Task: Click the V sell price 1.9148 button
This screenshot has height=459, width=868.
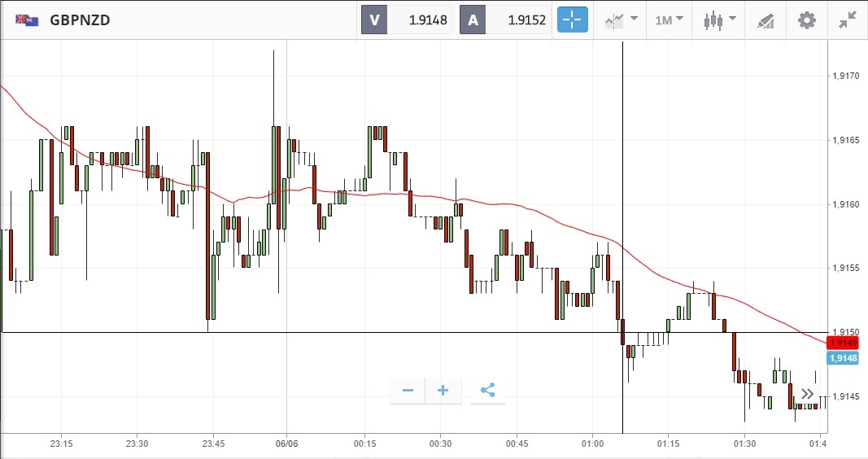Action: coord(408,20)
